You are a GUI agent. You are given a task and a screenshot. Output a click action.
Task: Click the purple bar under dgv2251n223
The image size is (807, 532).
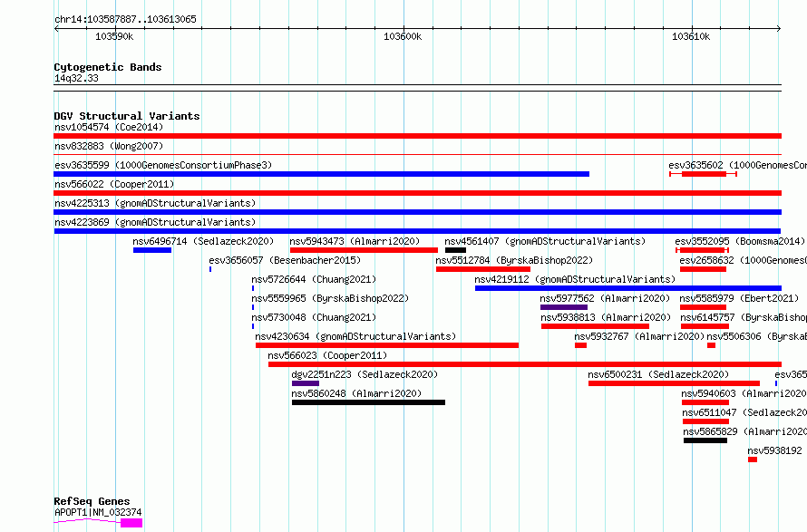(x=306, y=383)
